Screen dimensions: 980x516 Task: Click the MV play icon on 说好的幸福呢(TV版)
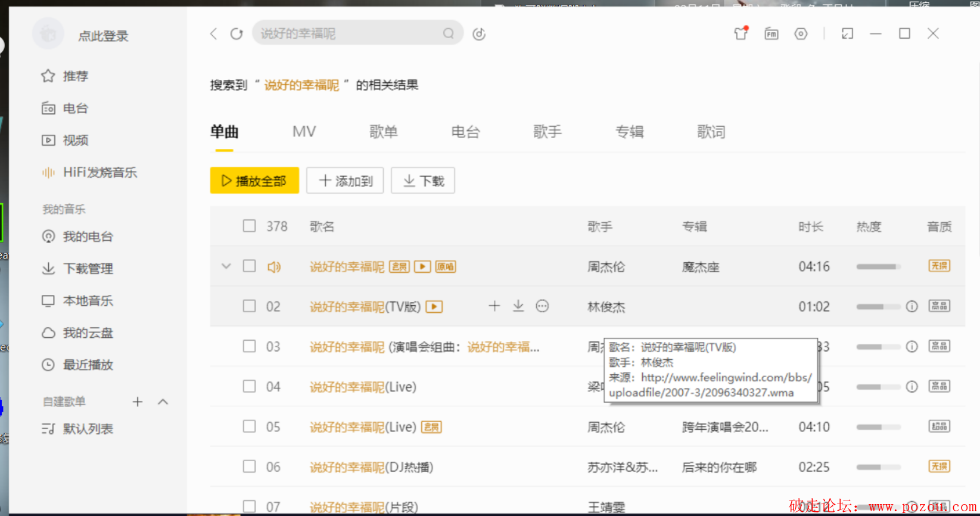tap(434, 307)
